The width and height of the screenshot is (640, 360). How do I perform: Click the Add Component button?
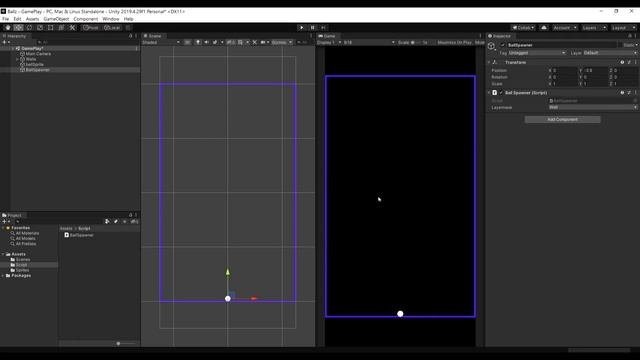[562, 120]
